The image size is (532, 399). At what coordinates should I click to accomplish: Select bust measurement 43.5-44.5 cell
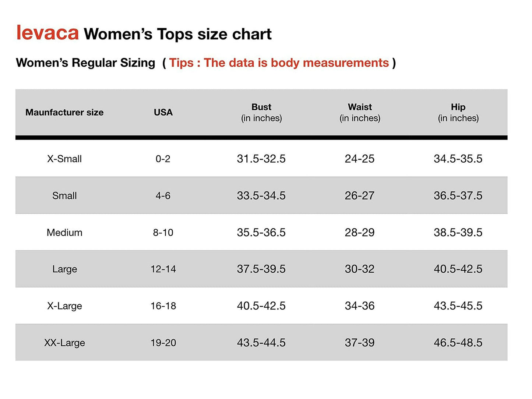261,343
